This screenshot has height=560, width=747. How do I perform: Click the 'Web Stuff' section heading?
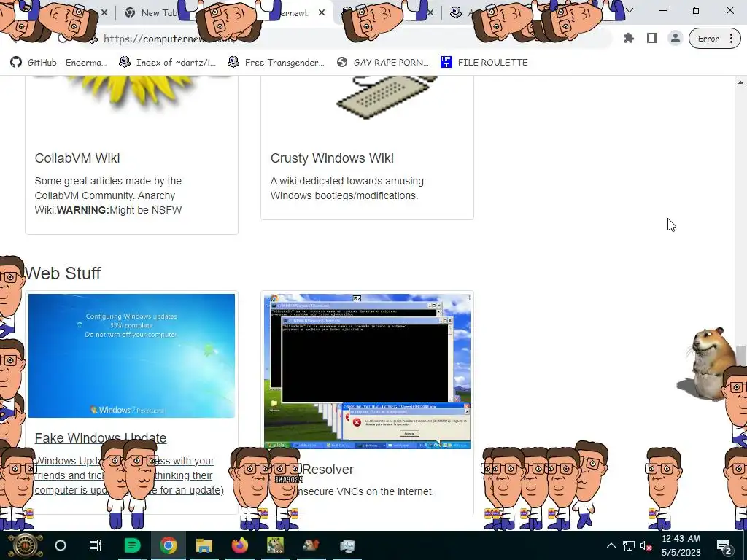tap(63, 273)
